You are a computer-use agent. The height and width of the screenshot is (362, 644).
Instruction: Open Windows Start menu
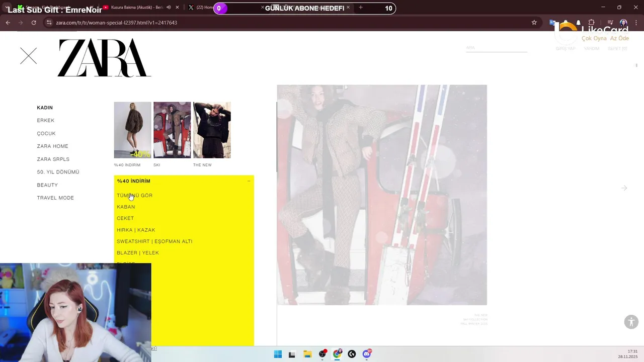(x=278, y=354)
